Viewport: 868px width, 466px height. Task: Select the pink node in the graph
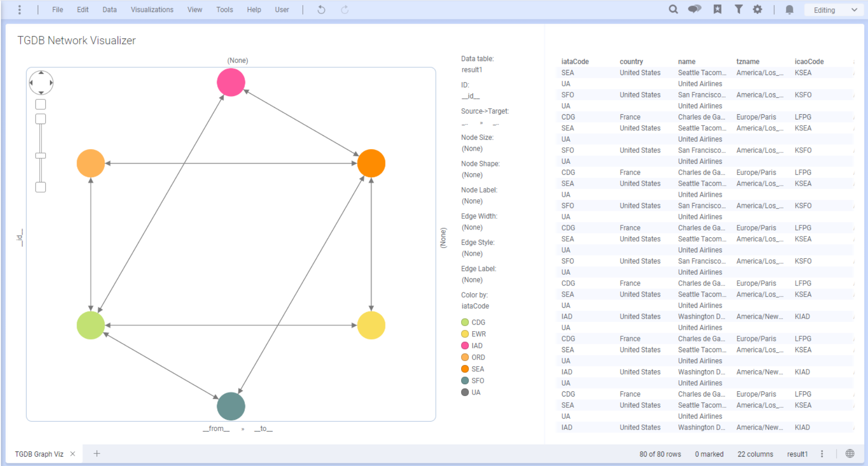pos(231,83)
